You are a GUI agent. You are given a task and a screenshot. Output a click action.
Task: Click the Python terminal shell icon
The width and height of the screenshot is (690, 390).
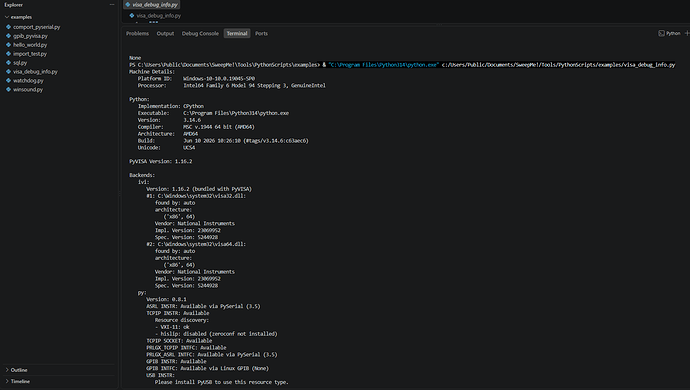tap(661, 33)
